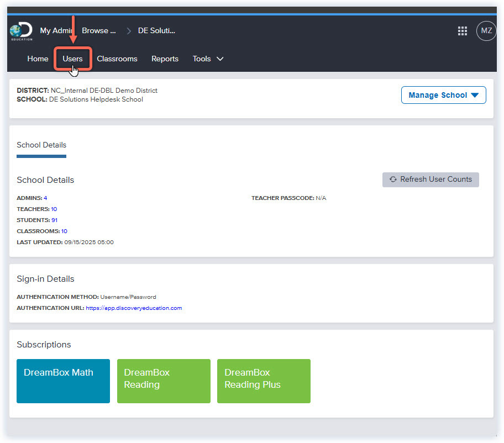The height and width of the screenshot is (443, 504).
Task: Open the My Admin breadcrumb link
Action: tap(55, 31)
